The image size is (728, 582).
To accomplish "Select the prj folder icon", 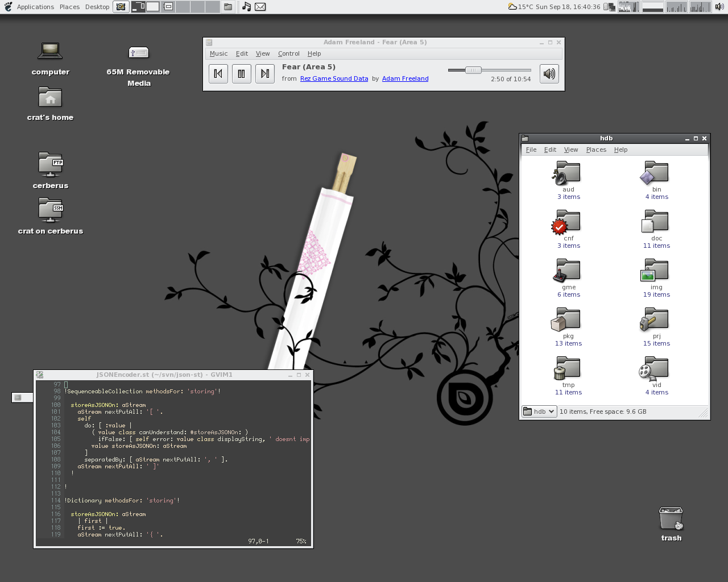I will pos(655,320).
